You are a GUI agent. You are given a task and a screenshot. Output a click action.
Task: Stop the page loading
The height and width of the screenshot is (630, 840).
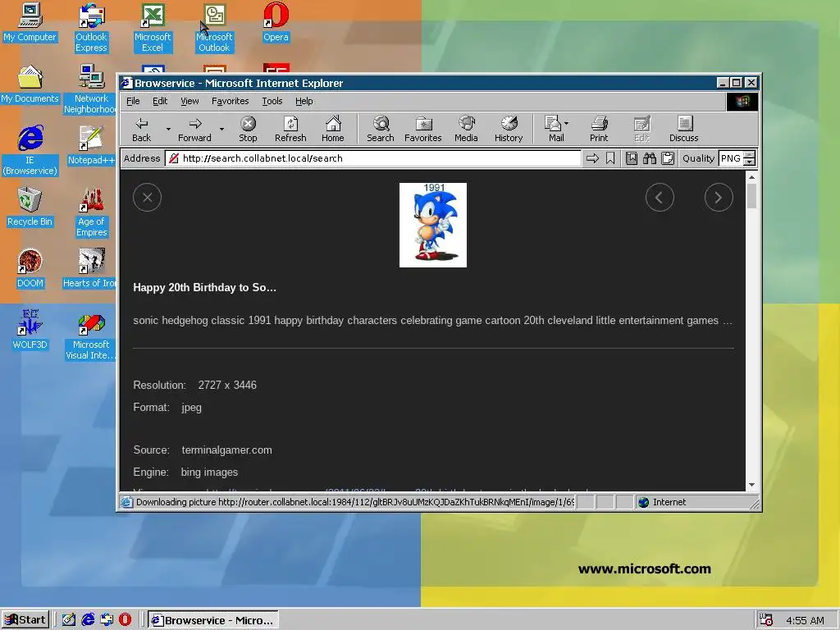tap(248, 129)
